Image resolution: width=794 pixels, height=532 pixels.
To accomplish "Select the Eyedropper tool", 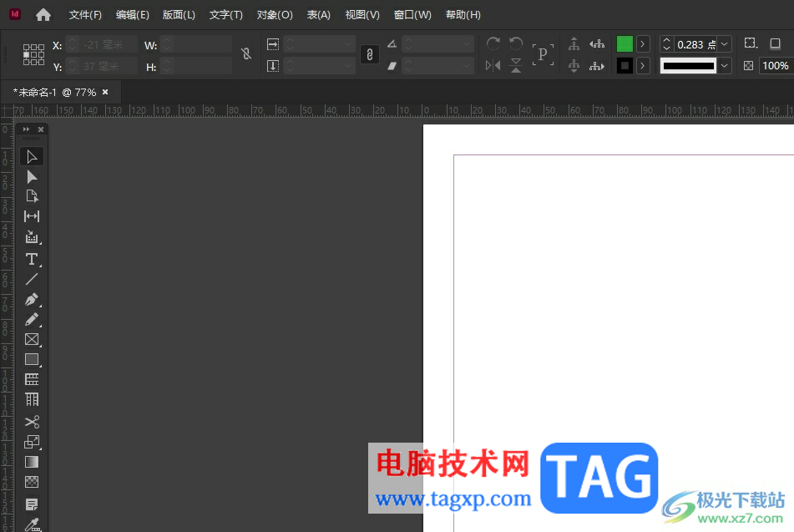I will [x=32, y=524].
